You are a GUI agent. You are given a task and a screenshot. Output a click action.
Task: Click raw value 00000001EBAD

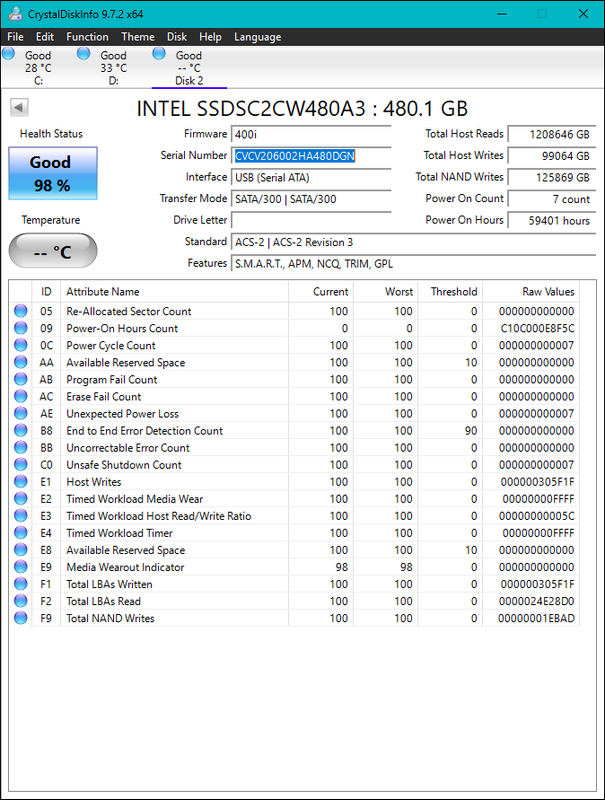[536, 618]
